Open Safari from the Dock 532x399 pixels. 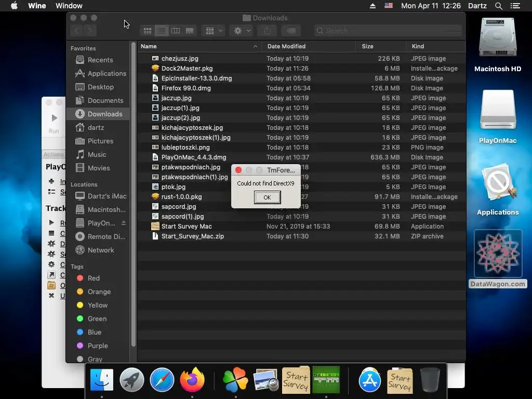pos(162,380)
